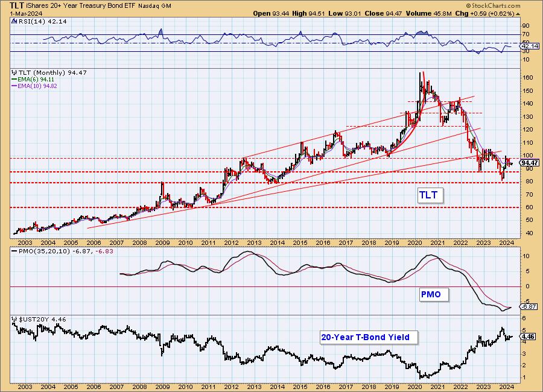Click the 'EMA(10) 94.82' legend text

coord(37,86)
